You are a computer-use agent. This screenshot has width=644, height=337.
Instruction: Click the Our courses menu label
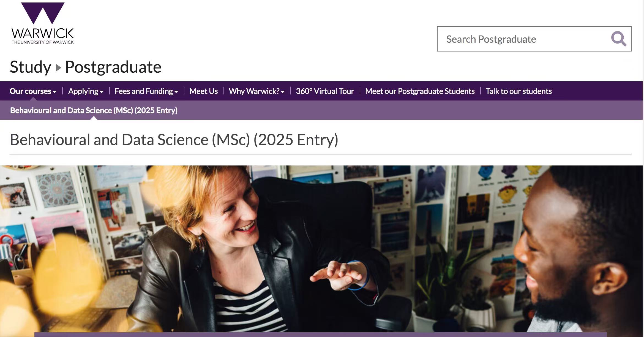click(x=30, y=91)
